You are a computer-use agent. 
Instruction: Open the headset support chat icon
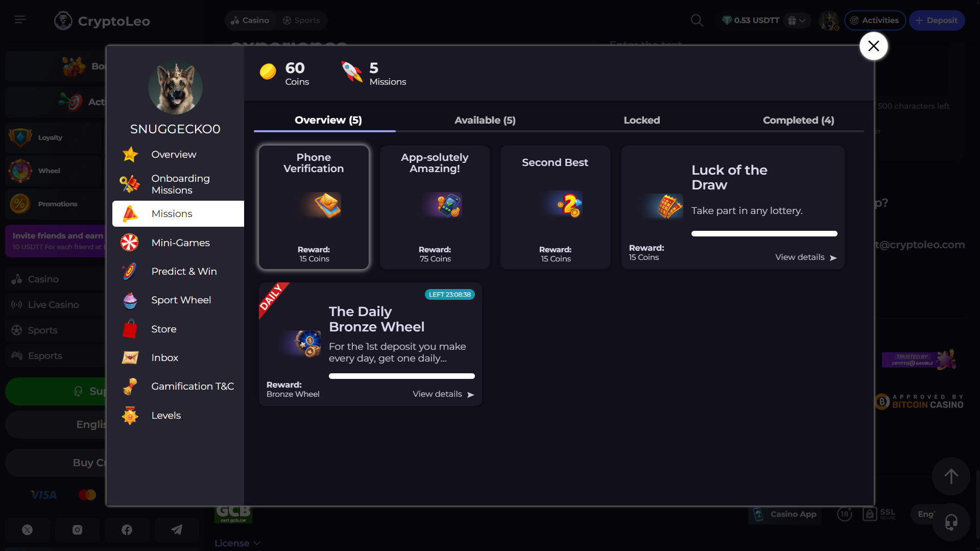(x=951, y=522)
